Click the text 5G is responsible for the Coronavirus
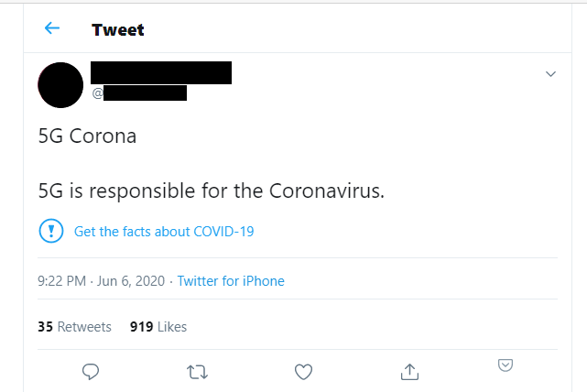Image resolution: width=587 pixels, height=392 pixels. pyautogui.click(x=212, y=191)
